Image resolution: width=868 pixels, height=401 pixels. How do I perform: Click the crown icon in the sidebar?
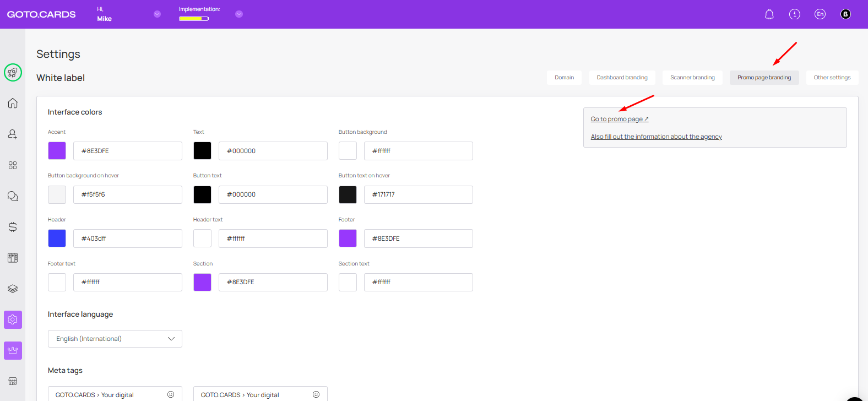[x=13, y=350]
